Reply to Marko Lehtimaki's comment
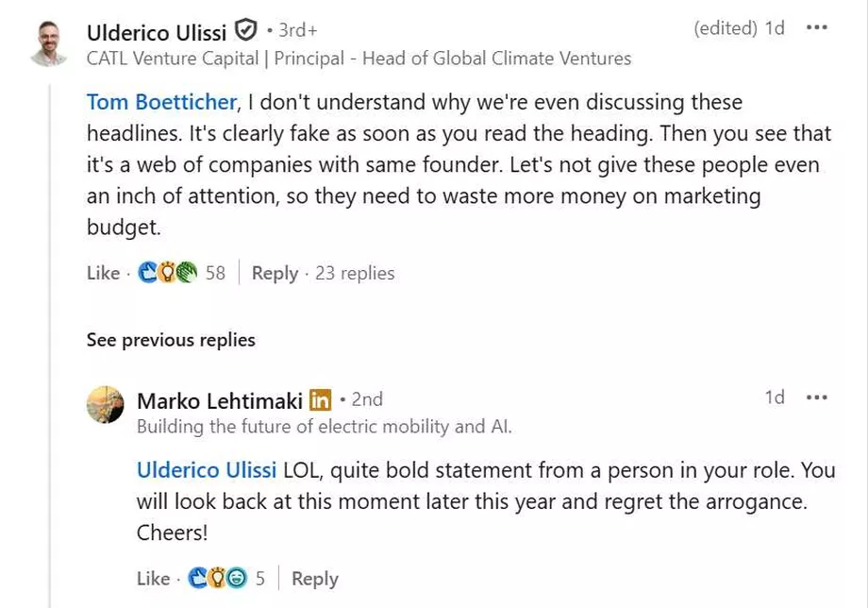Screen dimensions: 868x608 (315, 577)
